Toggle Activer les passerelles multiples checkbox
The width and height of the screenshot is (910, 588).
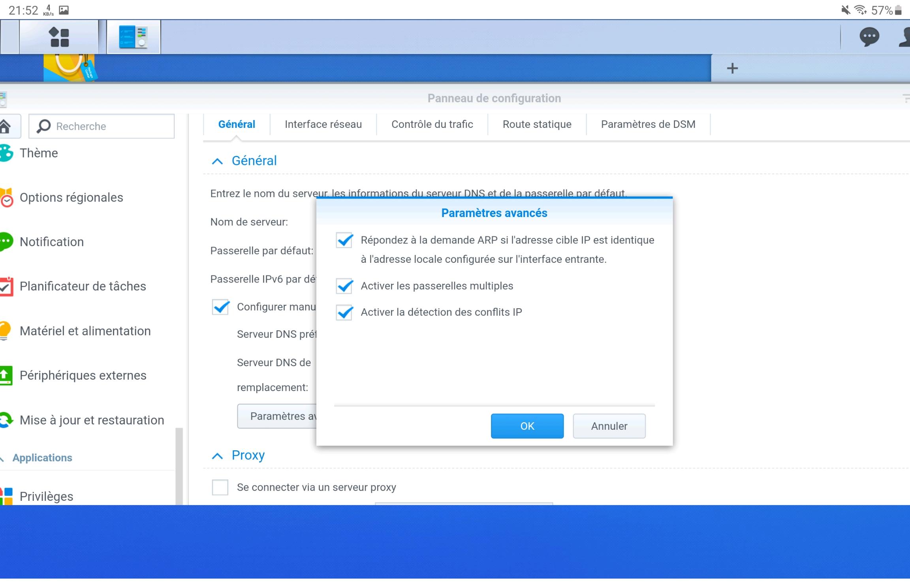pyautogui.click(x=344, y=286)
